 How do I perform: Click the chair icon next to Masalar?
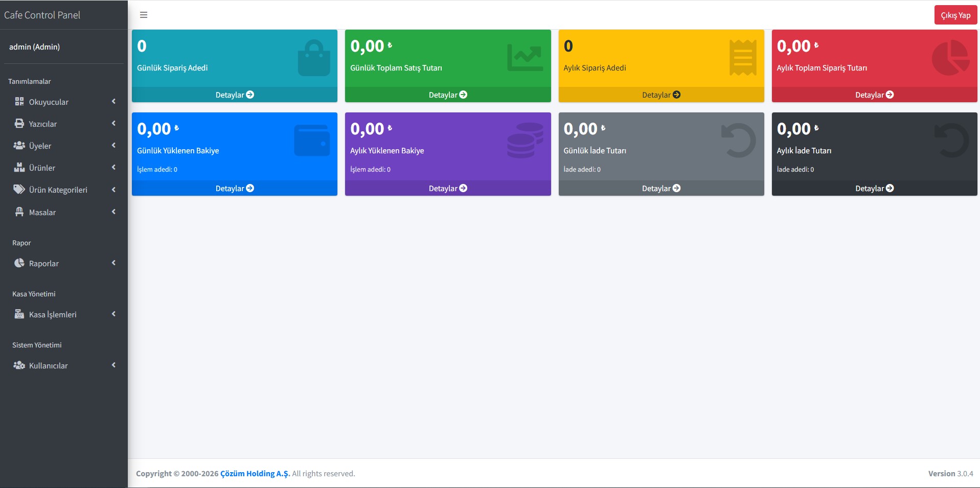coord(19,212)
